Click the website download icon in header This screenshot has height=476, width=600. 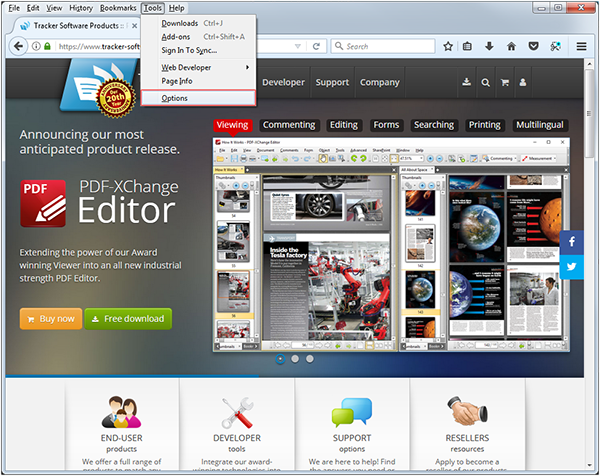pos(466,82)
